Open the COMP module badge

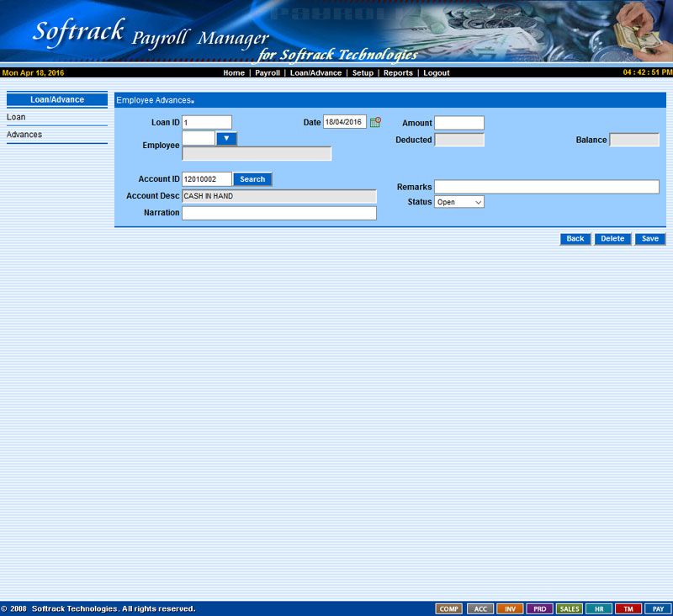tap(448, 608)
